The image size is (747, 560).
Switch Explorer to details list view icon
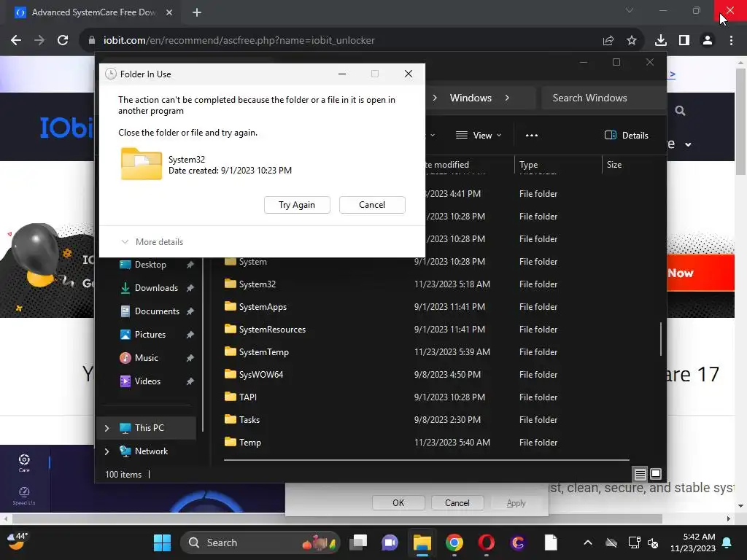tap(640, 474)
